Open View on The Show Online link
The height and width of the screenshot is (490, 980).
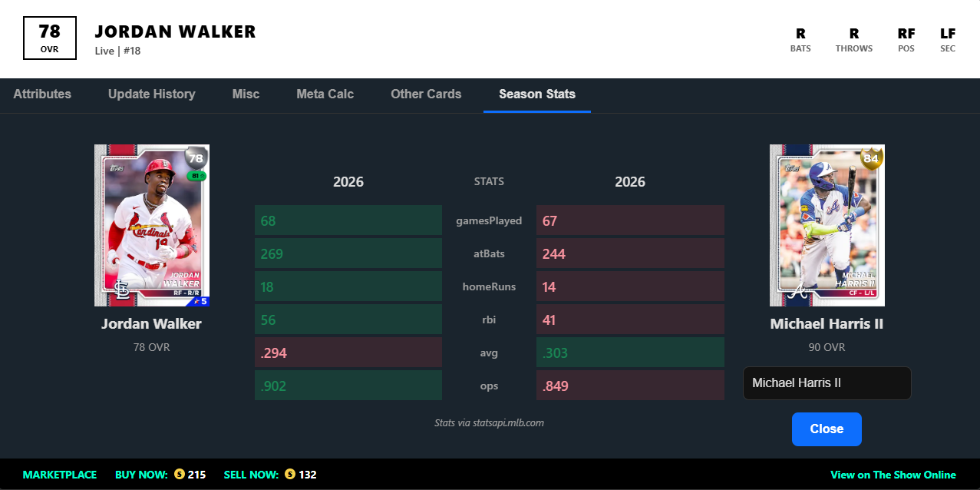click(x=893, y=475)
